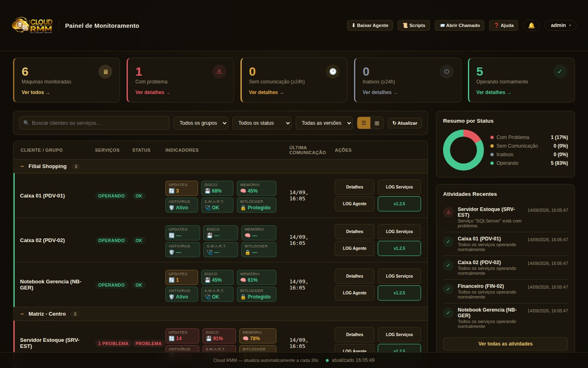The width and height of the screenshot is (588, 368).
Task: Click the v1.2.5 version button for Caixa 01
Action: click(399, 204)
